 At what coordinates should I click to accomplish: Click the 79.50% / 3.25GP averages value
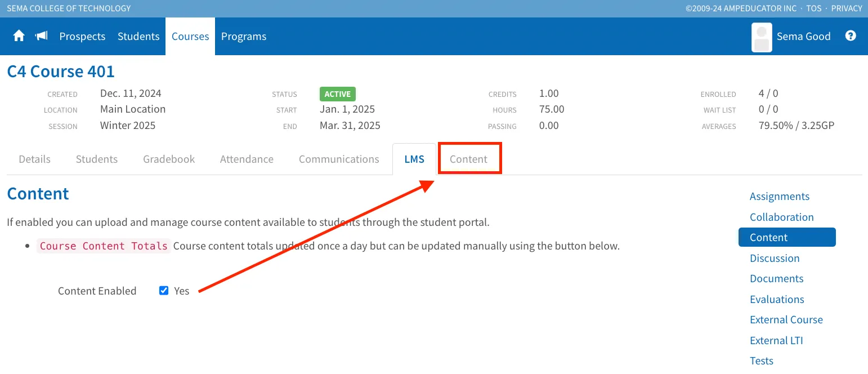(x=797, y=126)
